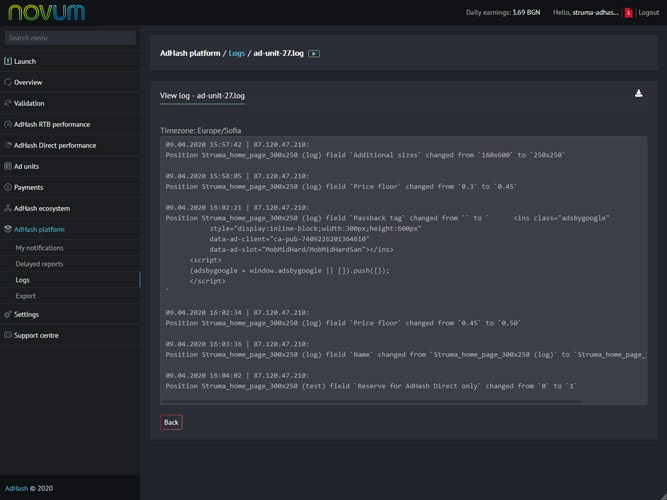Collapse the AdHash platform menu
The width and height of the screenshot is (667, 500).
pos(70,229)
